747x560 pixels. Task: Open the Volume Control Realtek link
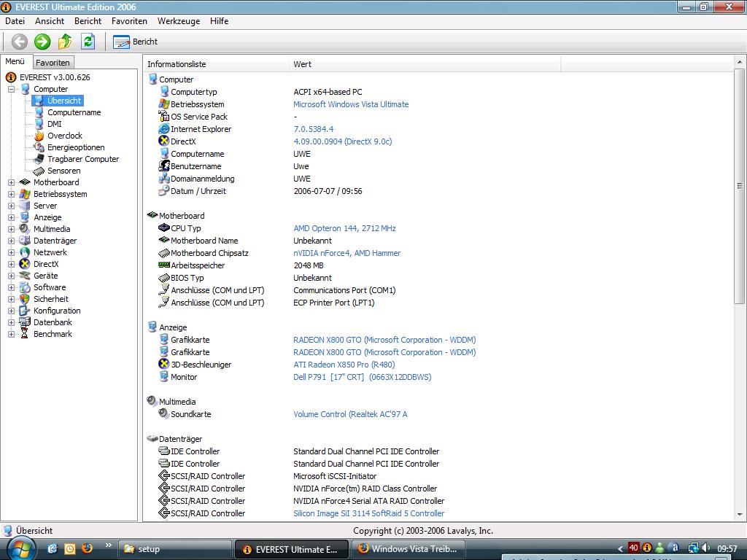[350, 414]
